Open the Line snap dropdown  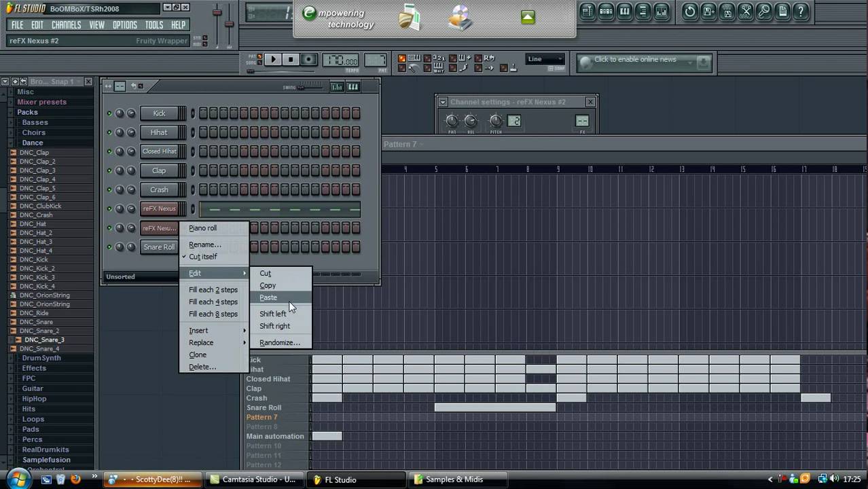(x=545, y=59)
